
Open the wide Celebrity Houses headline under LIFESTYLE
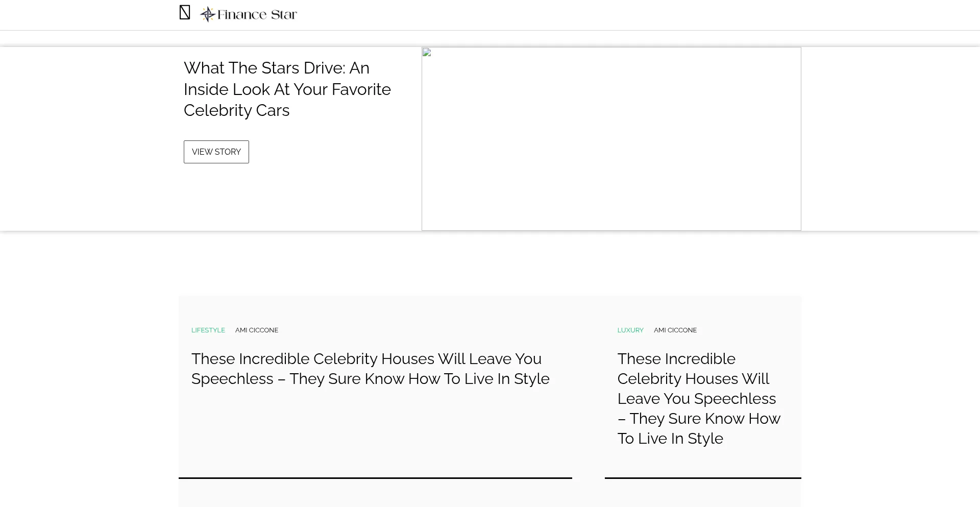(x=370, y=369)
